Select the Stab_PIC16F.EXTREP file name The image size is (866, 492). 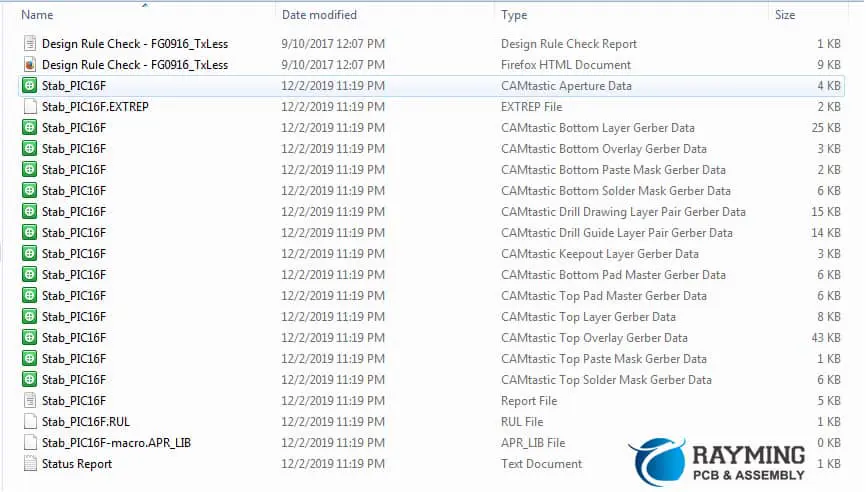pos(95,107)
